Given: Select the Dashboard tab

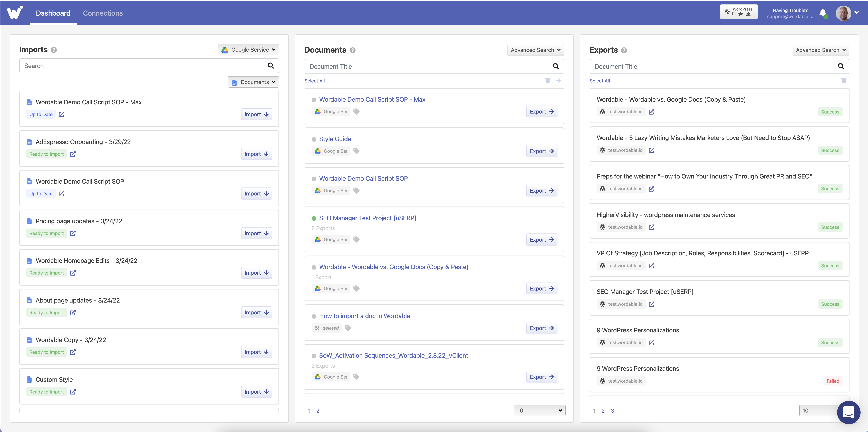Looking at the screenshot, I should click(53, 13).
